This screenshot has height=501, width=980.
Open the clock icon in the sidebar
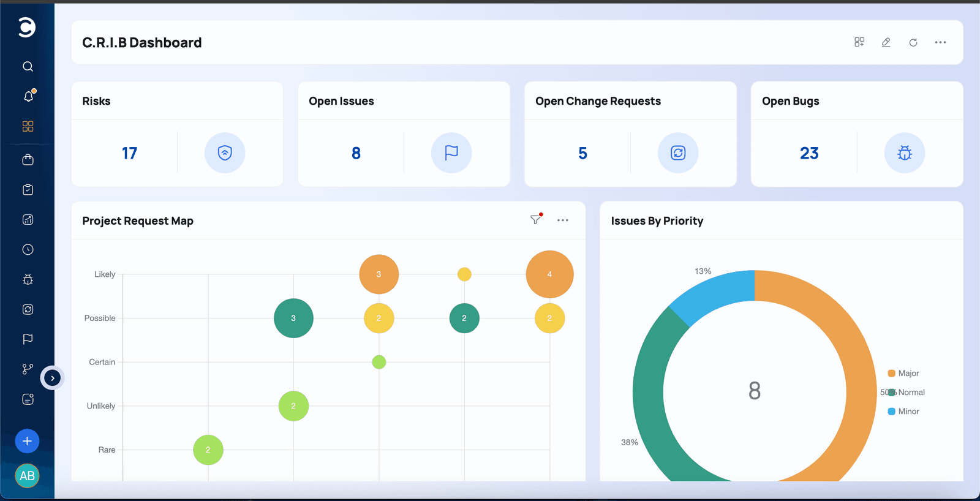(x=28, y=249)
